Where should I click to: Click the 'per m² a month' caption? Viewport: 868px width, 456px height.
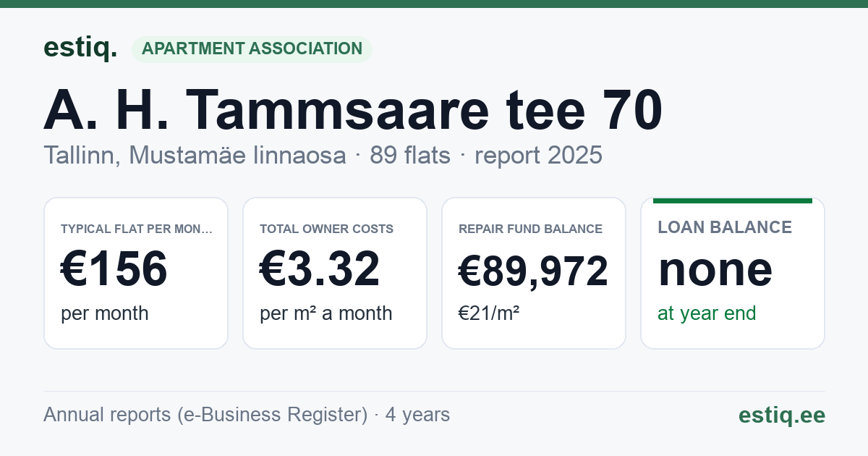coord(326,313)
